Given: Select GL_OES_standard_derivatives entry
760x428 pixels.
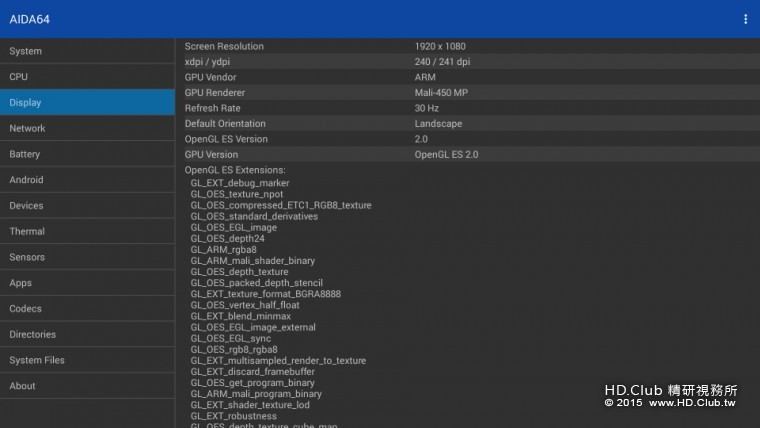Looking at the screenshot, I should click(x=254, y=216).
